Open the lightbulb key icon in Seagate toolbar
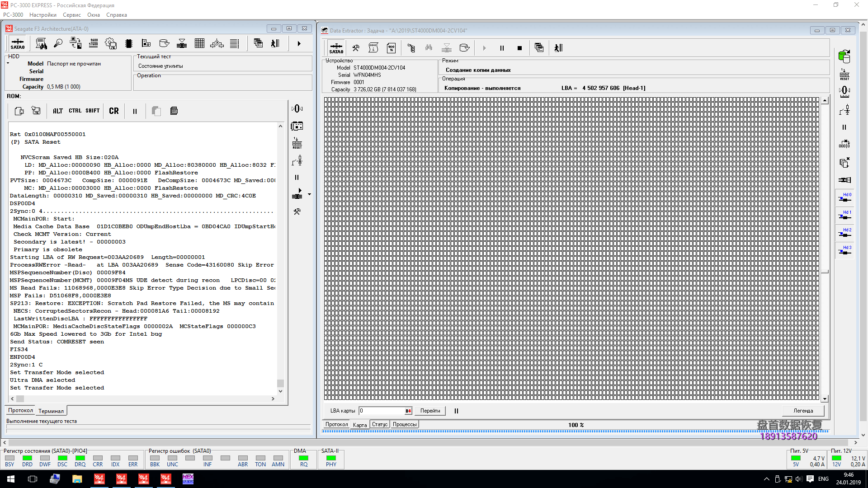 click(58, 43)
